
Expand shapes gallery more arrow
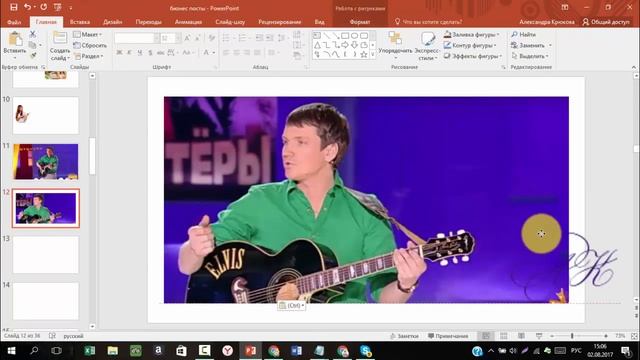tap(373, 54)
